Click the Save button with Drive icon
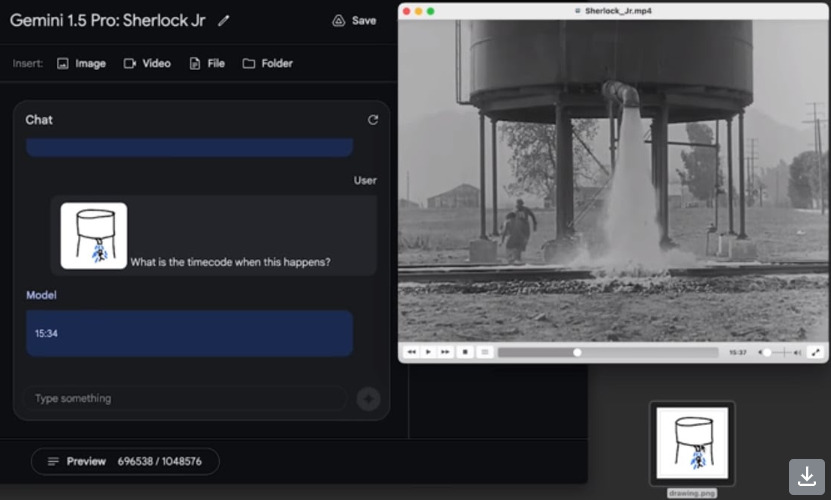Image resolution: width=831 pixels, height=500 pixels. (x=354, y=21)
